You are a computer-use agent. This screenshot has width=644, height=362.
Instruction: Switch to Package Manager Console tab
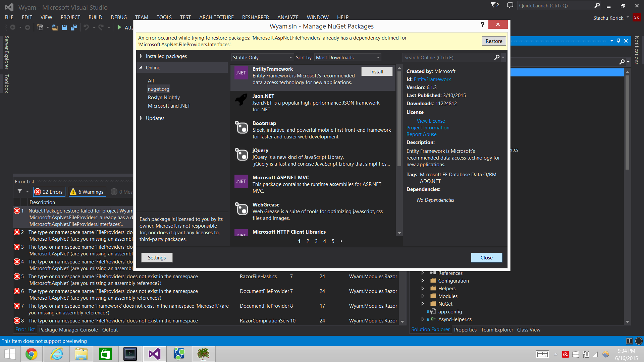(68, 329)
